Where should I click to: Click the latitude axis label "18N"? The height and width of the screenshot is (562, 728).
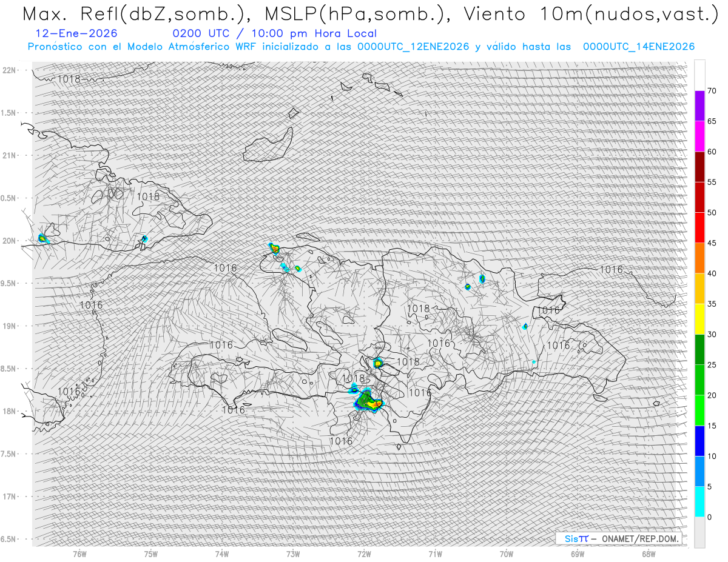[9, 412]
